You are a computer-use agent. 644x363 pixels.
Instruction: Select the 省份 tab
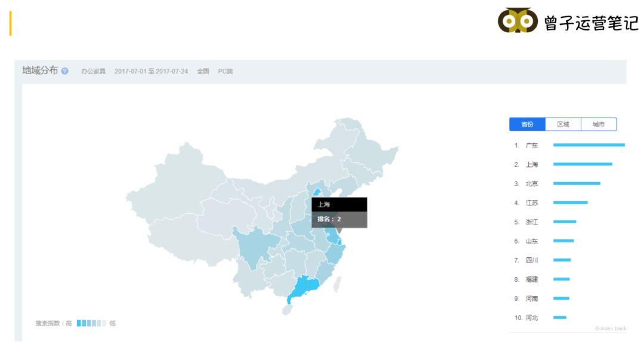pos(527,124)
